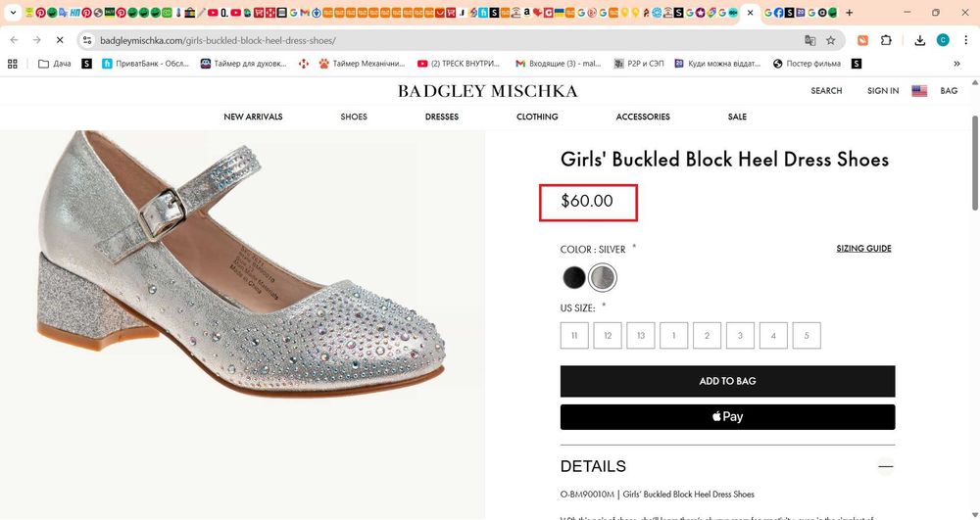Open the browser extensions puzzle icon

(x=886, y=40)
